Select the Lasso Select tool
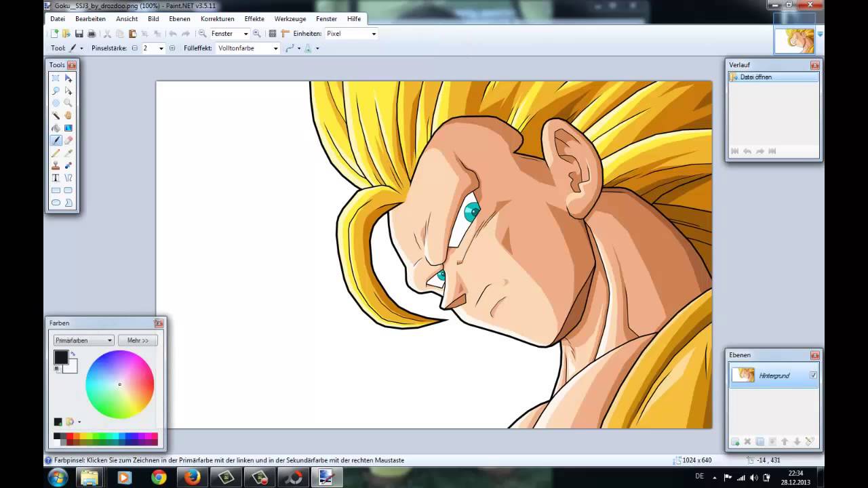The width and height of the screenshot is (868, 488). point(56,90)
